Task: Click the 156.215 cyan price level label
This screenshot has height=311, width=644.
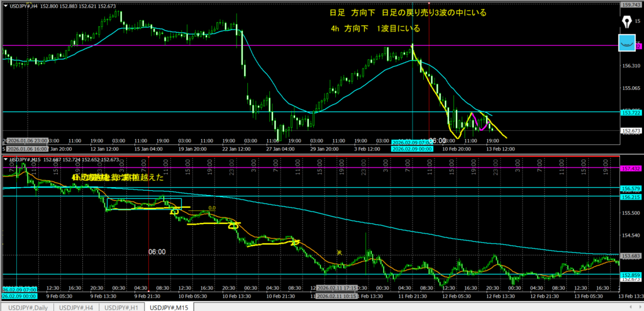Action: coord(630,196)
